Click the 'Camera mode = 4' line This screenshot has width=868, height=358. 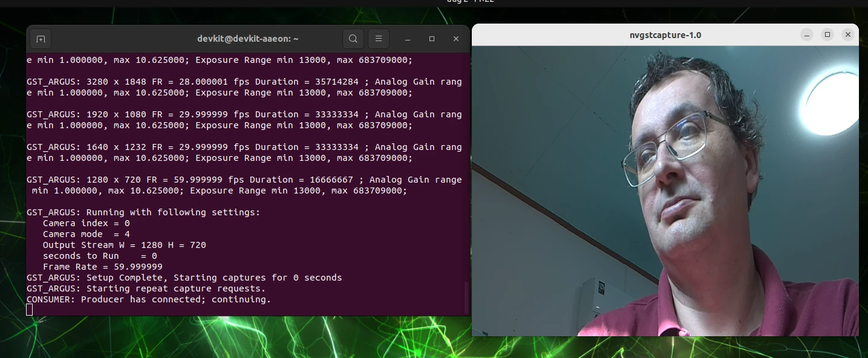click(x=86, y=234)
